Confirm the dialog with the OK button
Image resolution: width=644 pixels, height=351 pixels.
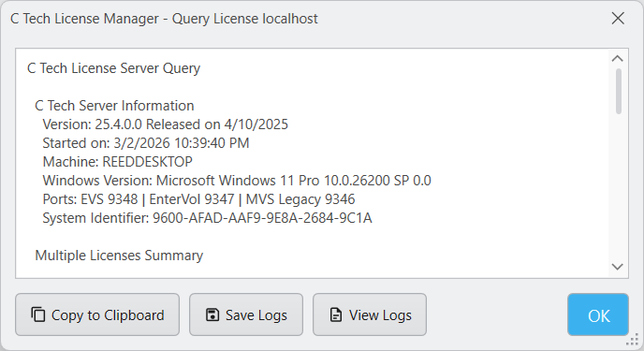pos(598,314)
